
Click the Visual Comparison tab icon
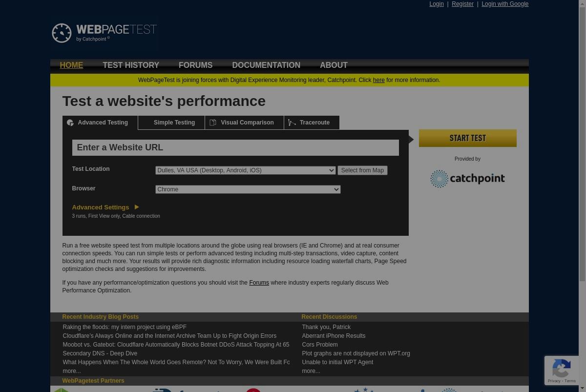point(213,123)
